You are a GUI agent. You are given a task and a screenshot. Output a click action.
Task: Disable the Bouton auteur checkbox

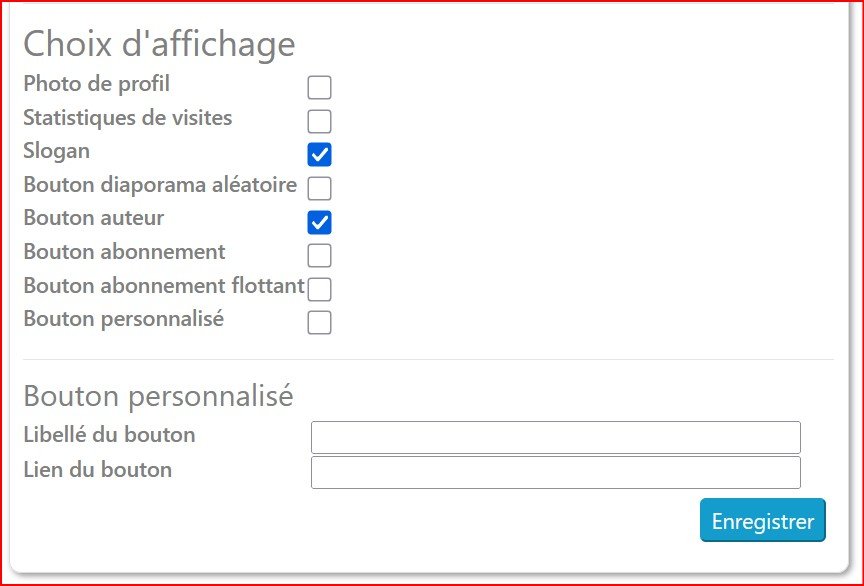tap(319, 221)
